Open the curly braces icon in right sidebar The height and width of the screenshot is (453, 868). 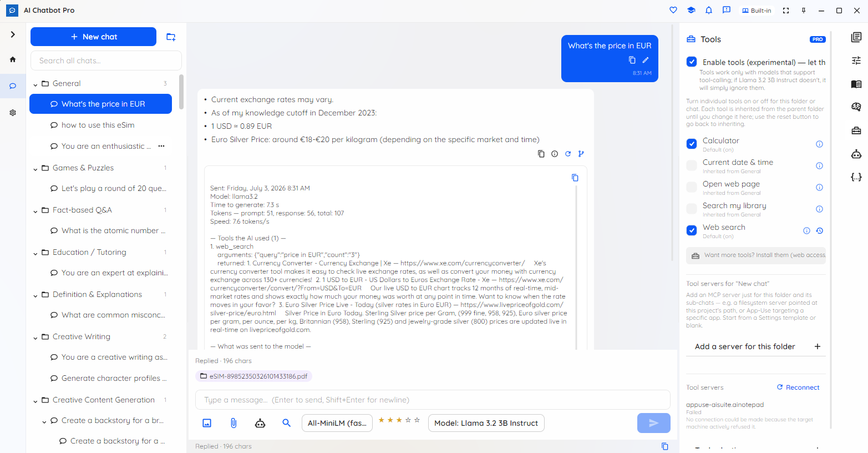coord(856,177)
